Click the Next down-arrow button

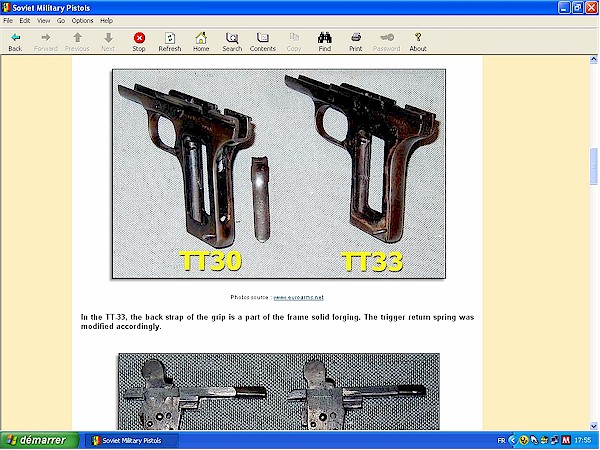pos(108,42)
